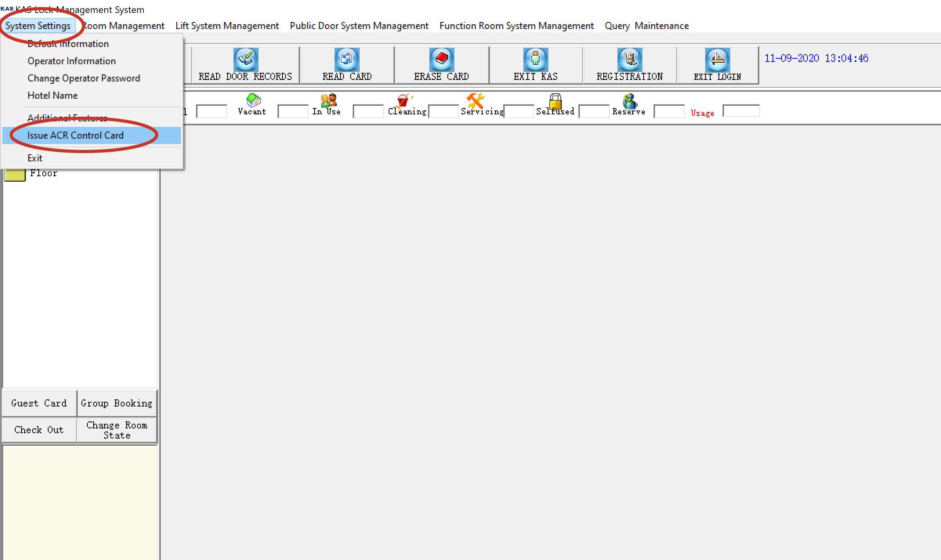Image resolution: width=941 pixels, height=560 pixels.
Task: Choose Change Operator Password menu item
Action: coord(83,78)
